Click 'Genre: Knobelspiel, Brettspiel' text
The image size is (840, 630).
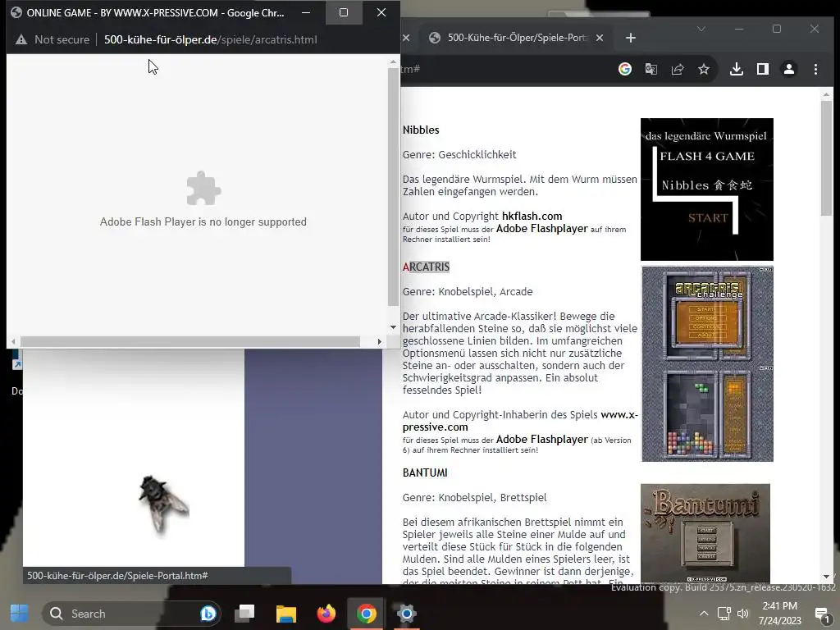pyautogui.click(x=475, y=497)
